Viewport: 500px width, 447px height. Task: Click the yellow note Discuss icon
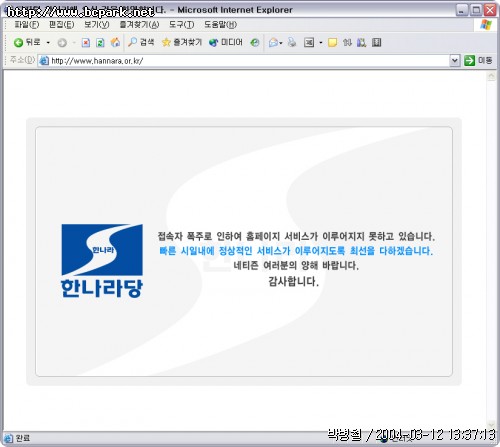tap(332, 42)
